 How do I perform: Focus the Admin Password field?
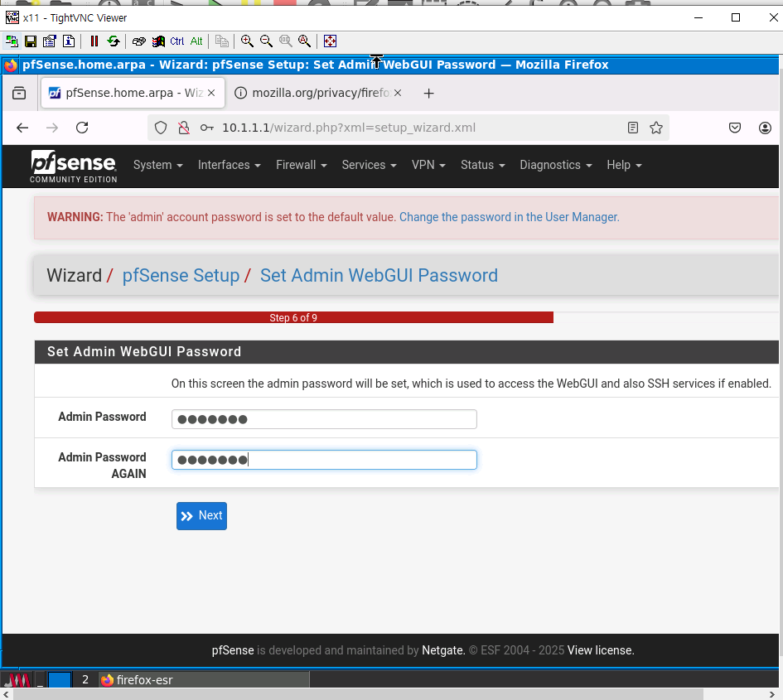(x=324, y=419)
